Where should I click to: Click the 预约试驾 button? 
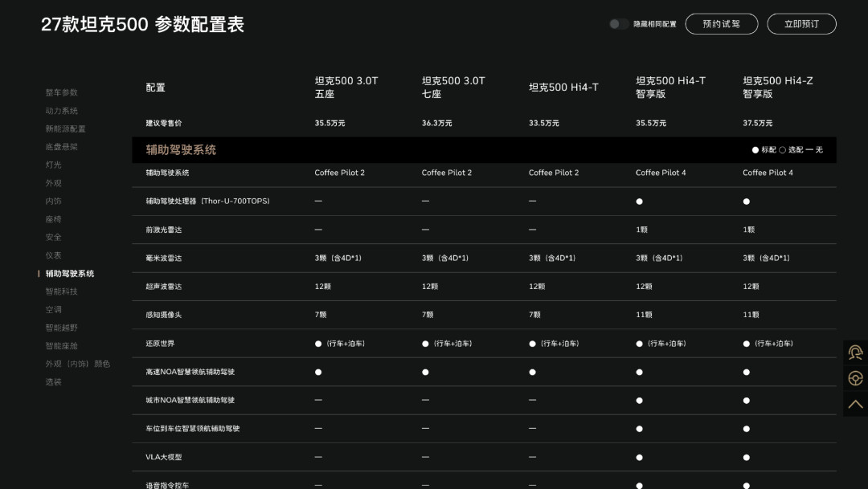(721, 24)
